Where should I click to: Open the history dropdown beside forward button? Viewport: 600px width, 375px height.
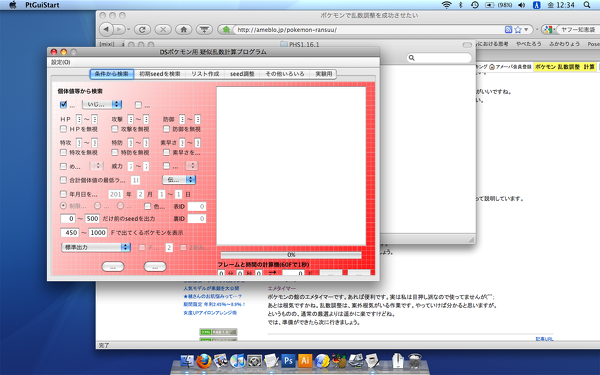click(129, 29)
